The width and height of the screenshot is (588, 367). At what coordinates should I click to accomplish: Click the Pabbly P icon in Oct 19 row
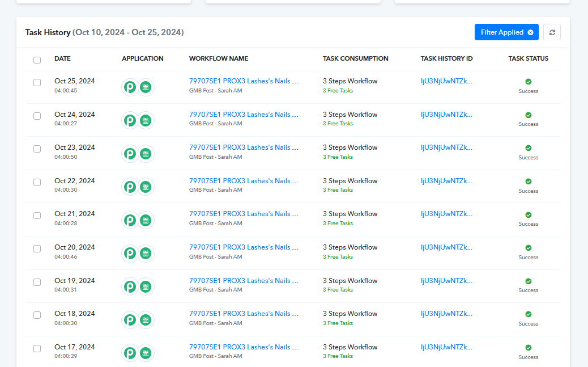(x=130, y=286)
